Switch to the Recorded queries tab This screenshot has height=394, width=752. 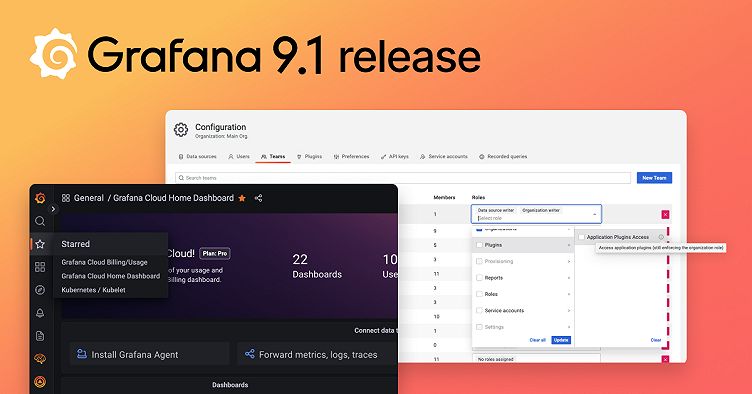pos(503,157)
